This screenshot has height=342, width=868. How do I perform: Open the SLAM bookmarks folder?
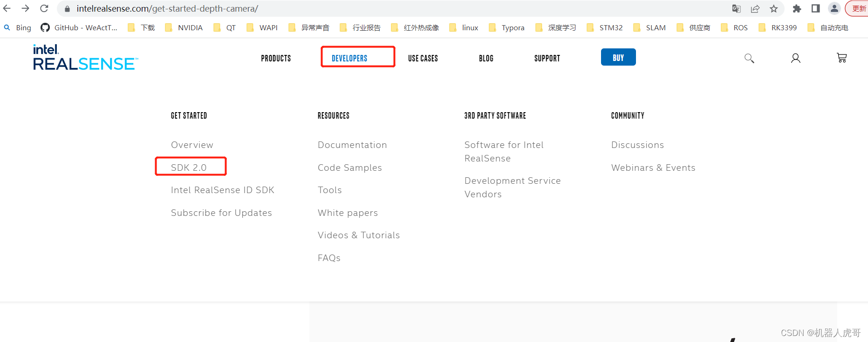click(x=649, y=27)
